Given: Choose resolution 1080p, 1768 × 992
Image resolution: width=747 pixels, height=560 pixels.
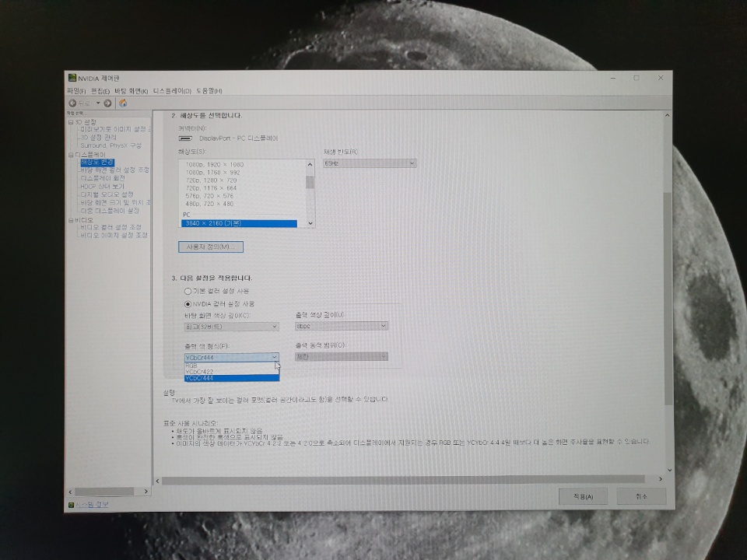Looking at the screenshot, I should [x=213, y=173].
